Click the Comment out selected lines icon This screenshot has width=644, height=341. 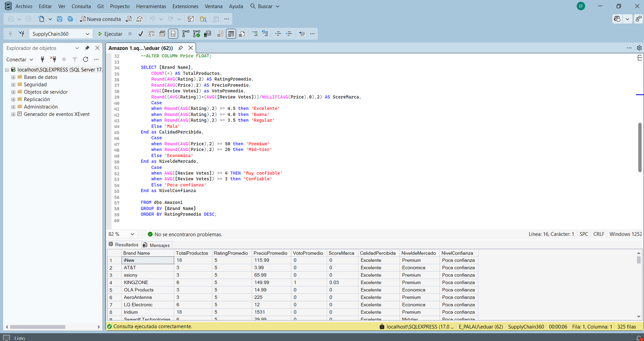[255, 34]
